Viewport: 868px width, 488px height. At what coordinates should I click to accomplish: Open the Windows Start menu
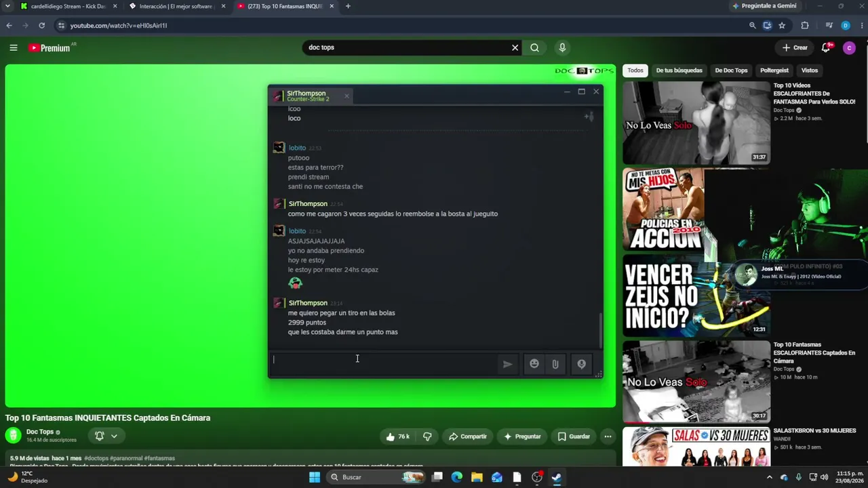pyautogui.click(x=315, y=477)
